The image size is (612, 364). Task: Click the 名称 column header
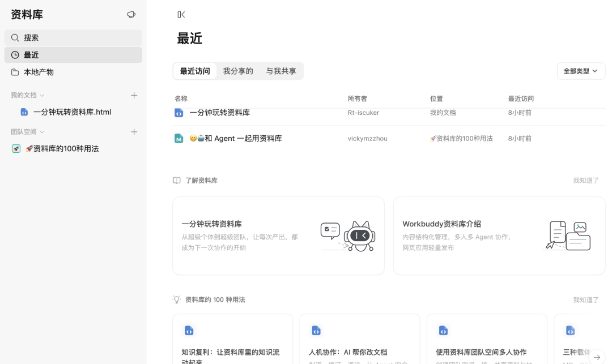click(181, 99)
